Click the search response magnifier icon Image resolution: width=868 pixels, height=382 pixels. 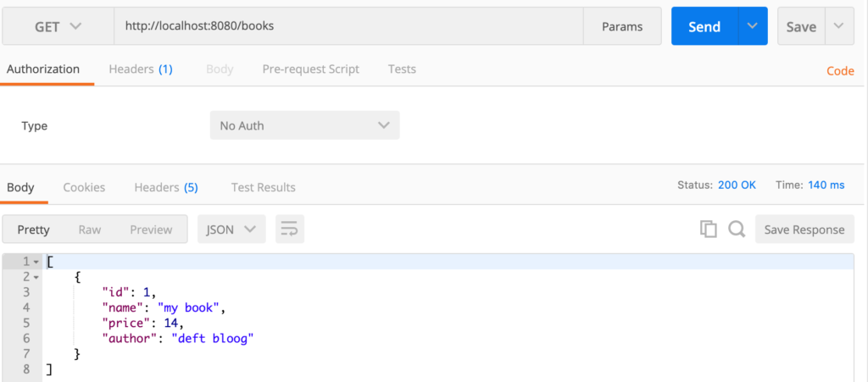(737, 229)
